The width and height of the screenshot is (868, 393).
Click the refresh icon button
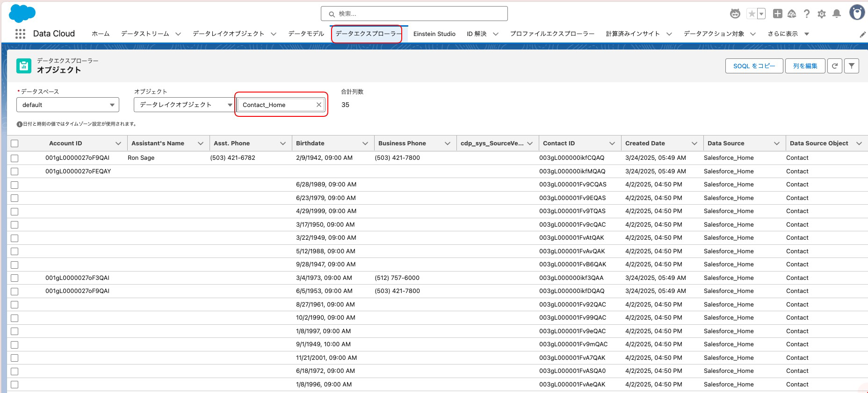click(835, 66)
